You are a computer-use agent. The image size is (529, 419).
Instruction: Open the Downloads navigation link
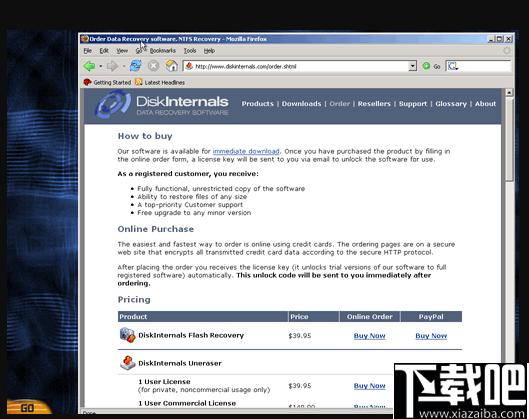point(301,104)
